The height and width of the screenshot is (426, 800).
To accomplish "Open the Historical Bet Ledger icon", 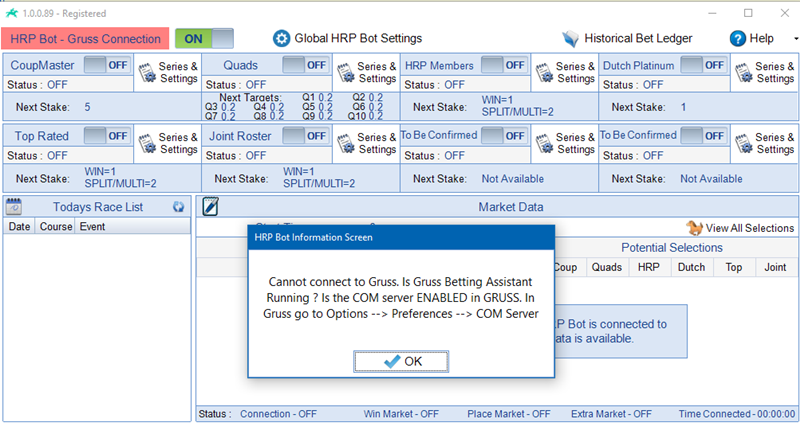I will click(570, 39).
